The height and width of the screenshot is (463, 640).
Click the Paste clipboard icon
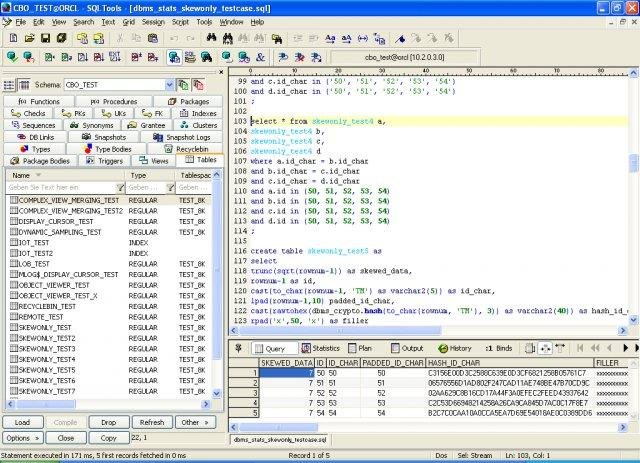pyautogui.click(x=152, y=37)
